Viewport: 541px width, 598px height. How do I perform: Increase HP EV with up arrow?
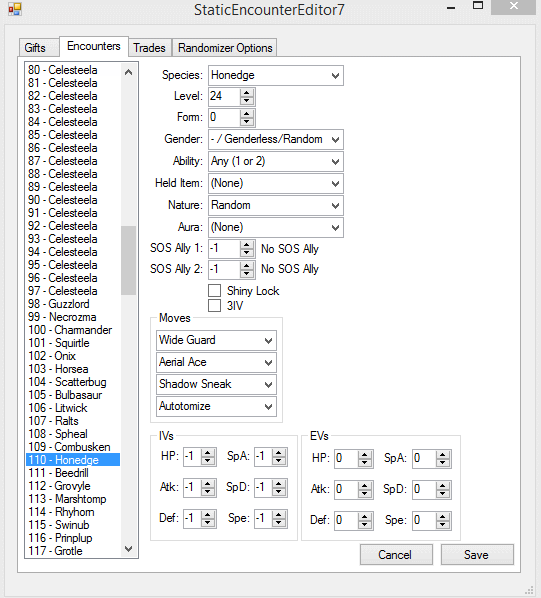(365, 455)
